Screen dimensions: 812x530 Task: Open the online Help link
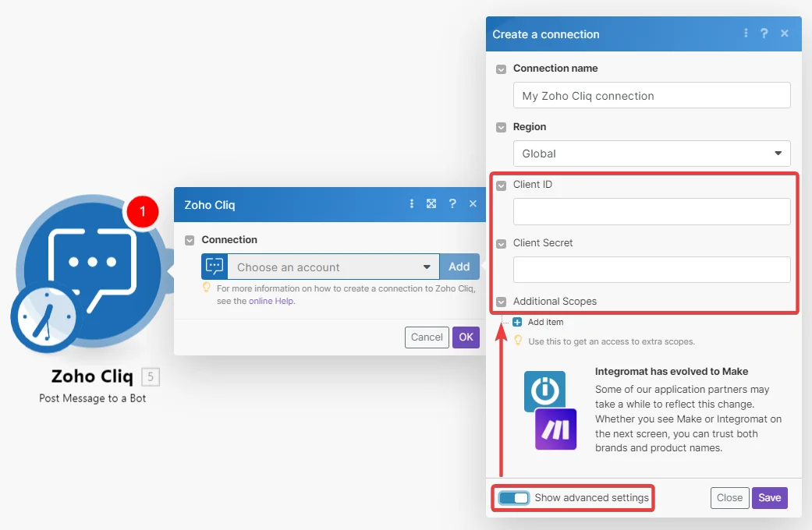click(271, 301)
